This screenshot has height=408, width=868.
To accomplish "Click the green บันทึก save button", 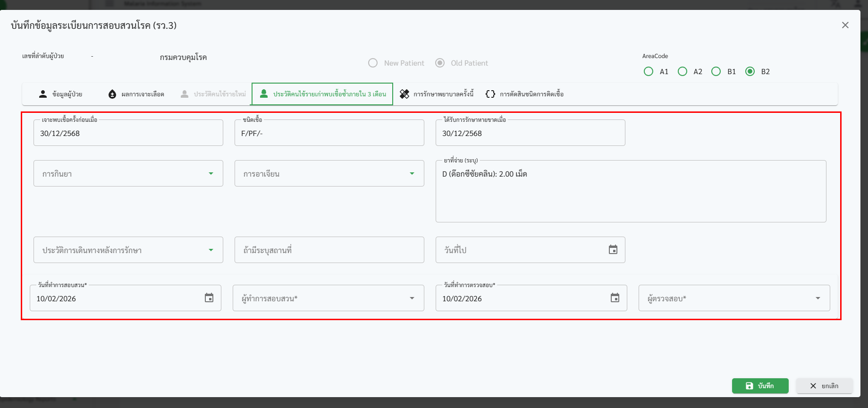I will coord(760,386).
